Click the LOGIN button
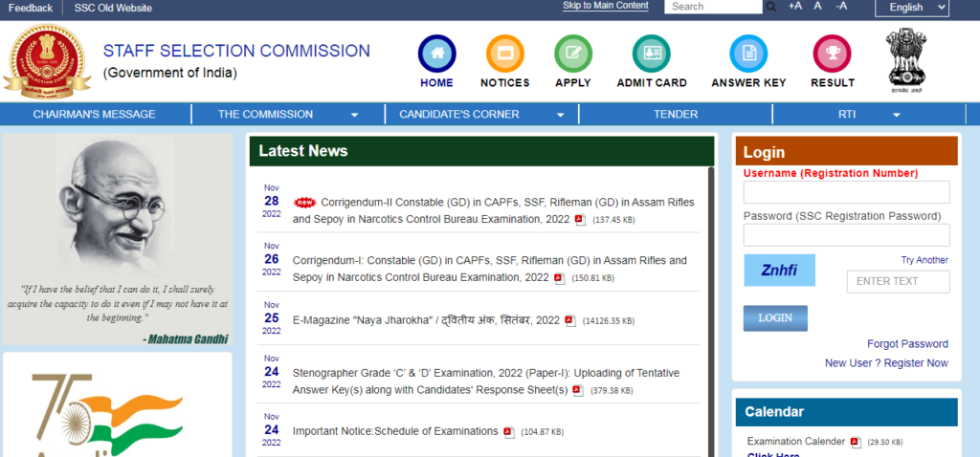Image resolution: width=980 pixels, height=457 pixels. coord(775,318)
